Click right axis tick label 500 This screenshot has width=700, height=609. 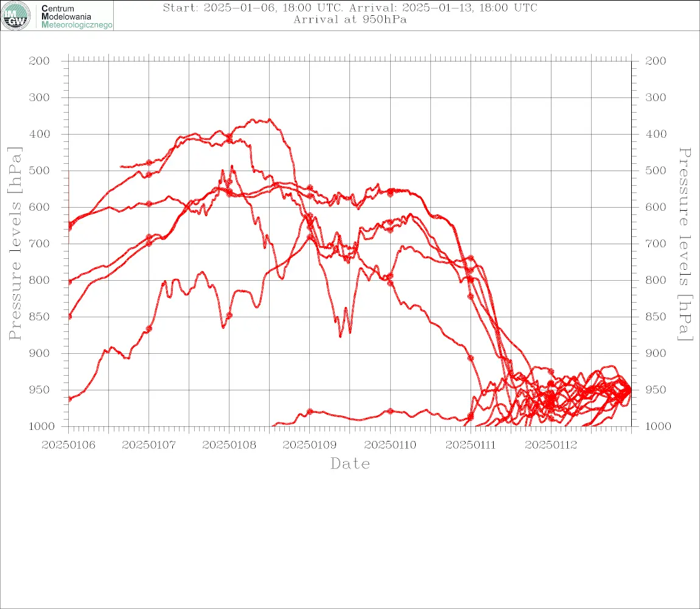(x=656, y=171)
